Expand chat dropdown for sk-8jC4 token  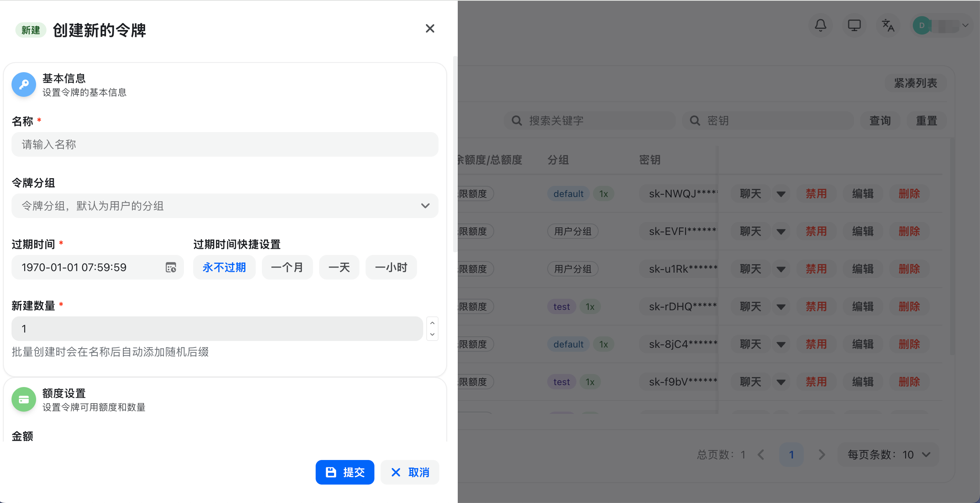point(781,344)
